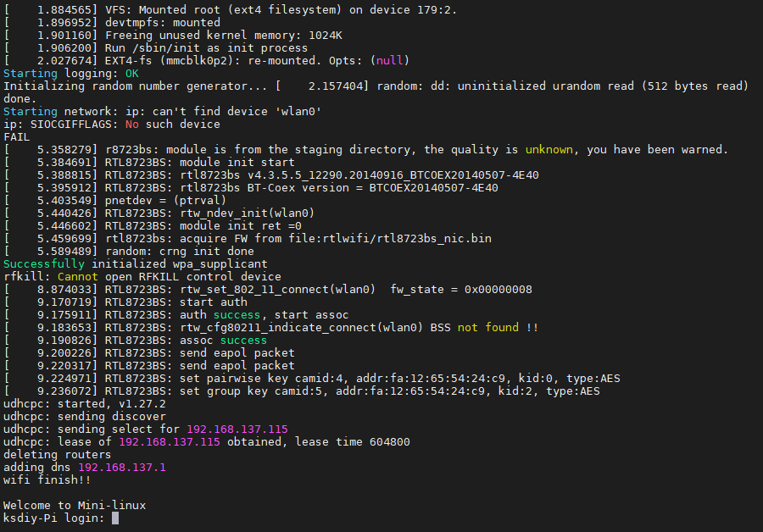
Task: Click 'Run /sbin/init as init process' line
Action: tap(156, 48)
